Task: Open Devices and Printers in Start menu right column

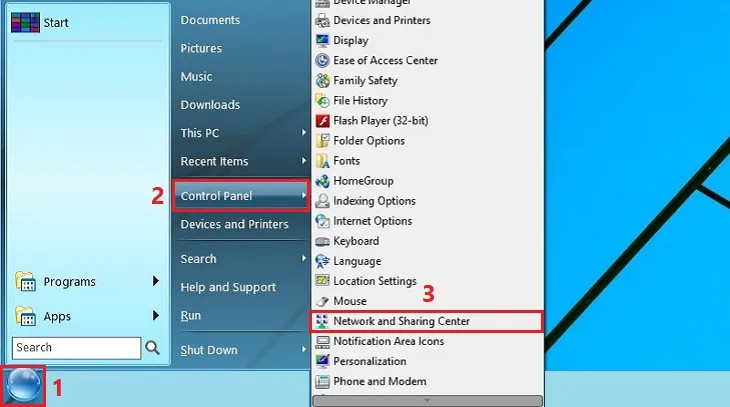Action: (x=234, y=224)
